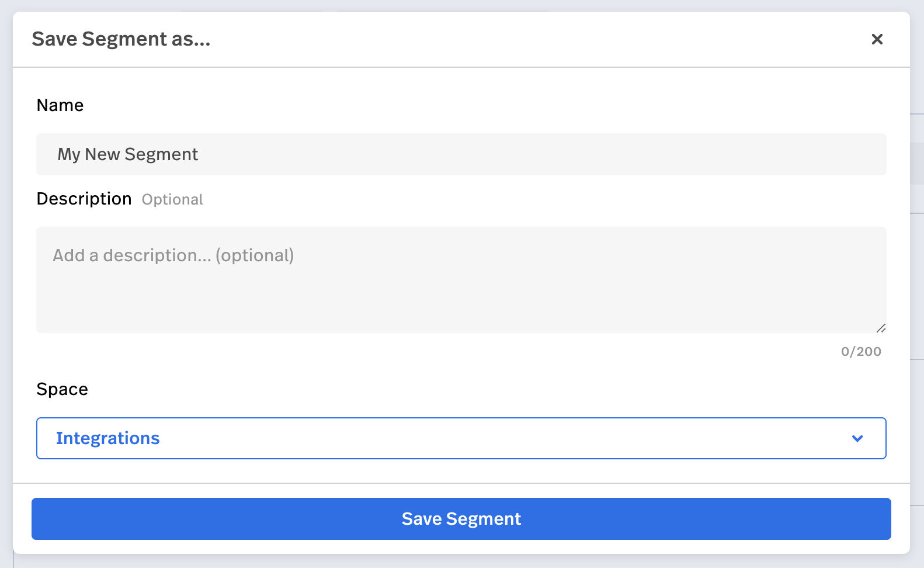Image resolution: width=924 pixels, height=568 pixels.
Task: Focus the description text area
Action: [461, 279]
